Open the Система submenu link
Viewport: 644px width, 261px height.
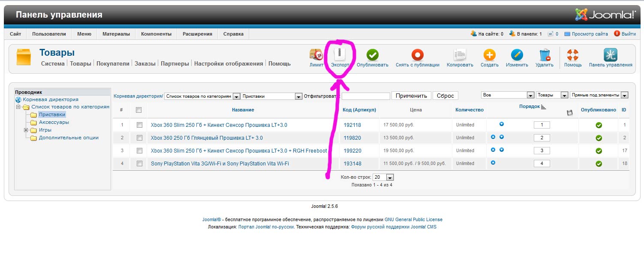pyautogui.click(x=53, y=63)
